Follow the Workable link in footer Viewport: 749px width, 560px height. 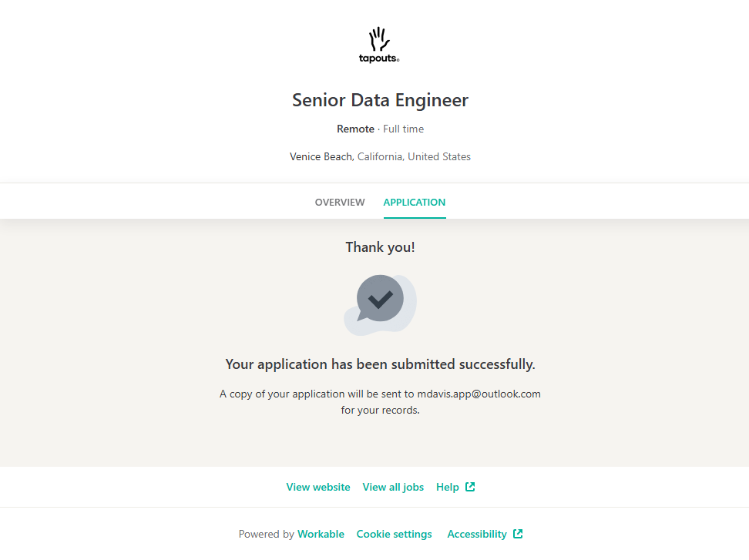(x=321, y=534)
